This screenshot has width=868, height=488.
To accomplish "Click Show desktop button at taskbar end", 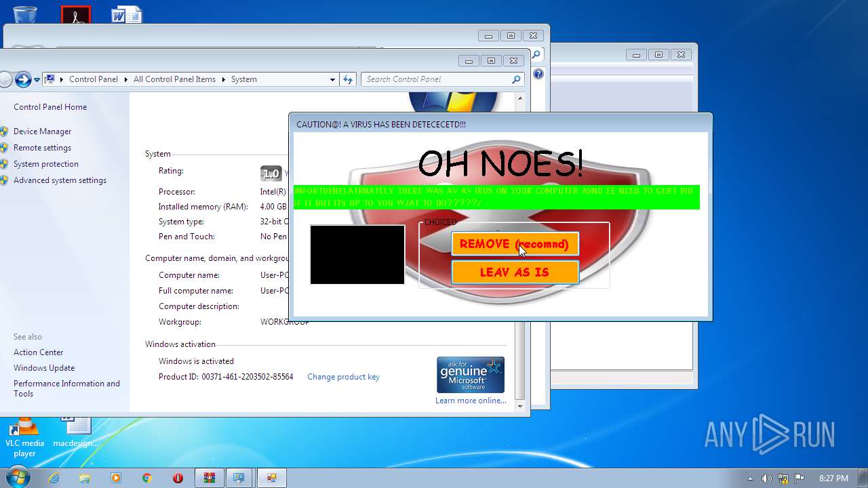I will (x=863, y=478).
